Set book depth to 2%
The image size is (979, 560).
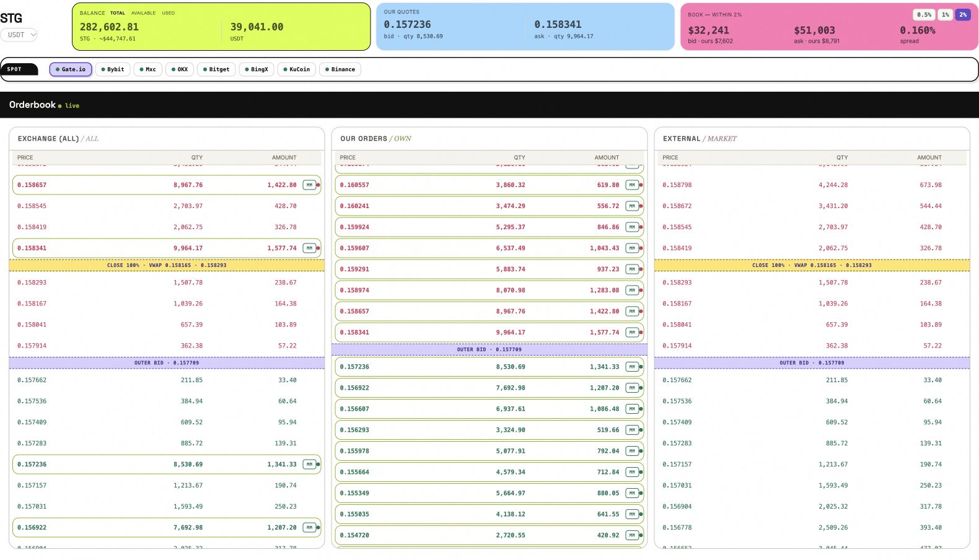963,15
